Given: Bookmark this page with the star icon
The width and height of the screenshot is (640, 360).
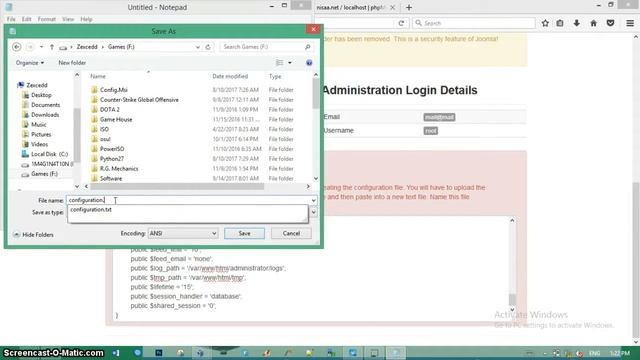Looking at the screenshot, I should tap(545, 23).
